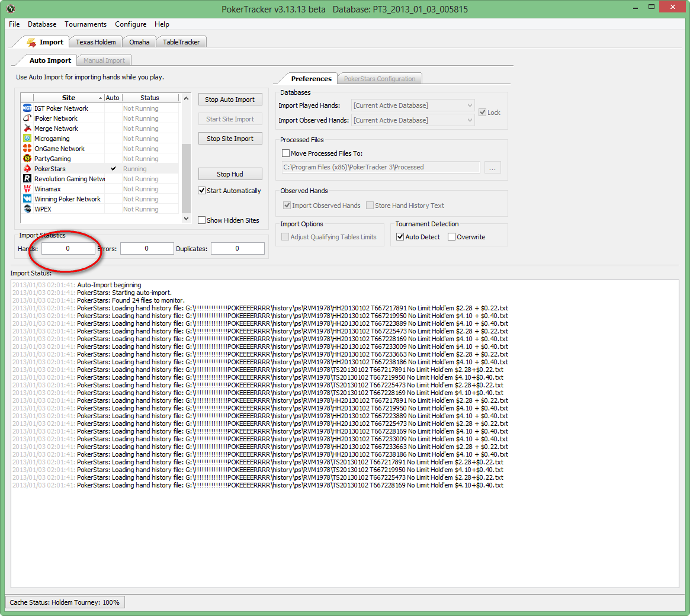Uncheck tournament Auto Detect checkbox

tap(400, 237)
